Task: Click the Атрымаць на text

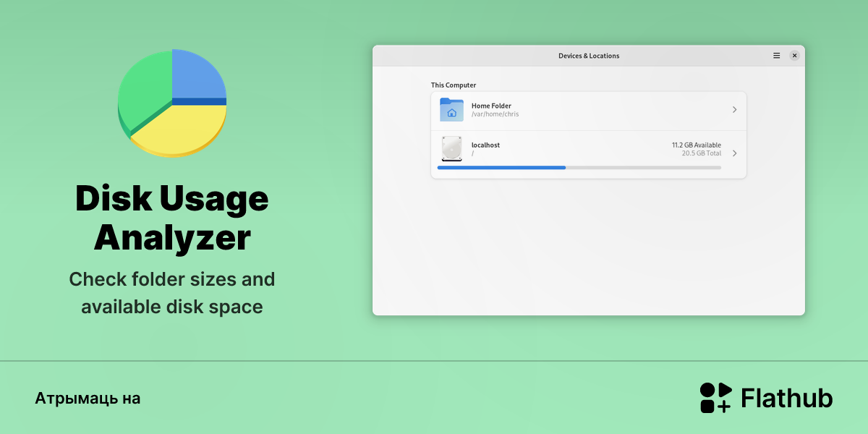Action: click(88, 399)
